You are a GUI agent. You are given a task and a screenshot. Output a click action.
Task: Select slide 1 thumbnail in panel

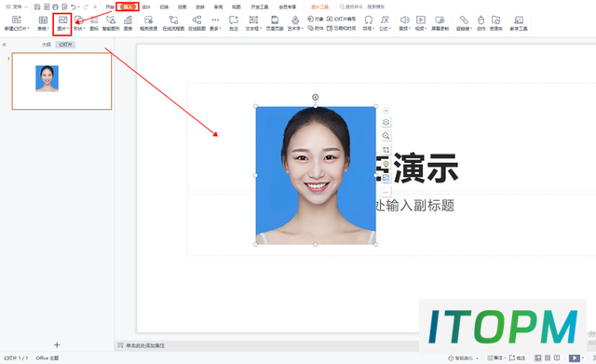coord(61,81)
